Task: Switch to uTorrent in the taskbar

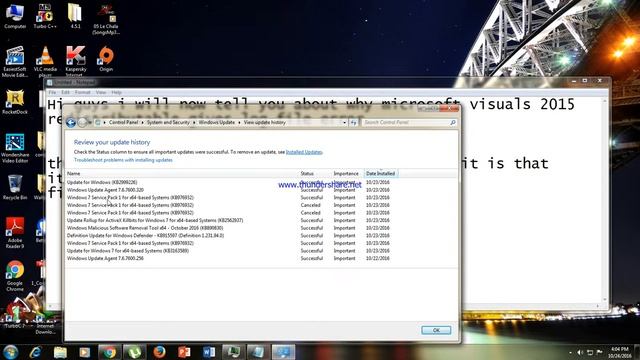Action: 134,352
